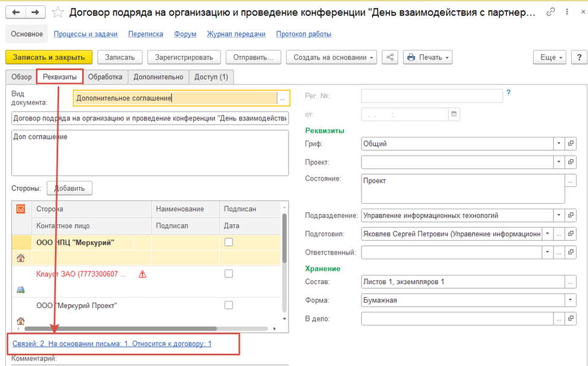Click building icon under Клаудт ЗАО row
Screen dimensions: 588x366
tap(21, 289)
